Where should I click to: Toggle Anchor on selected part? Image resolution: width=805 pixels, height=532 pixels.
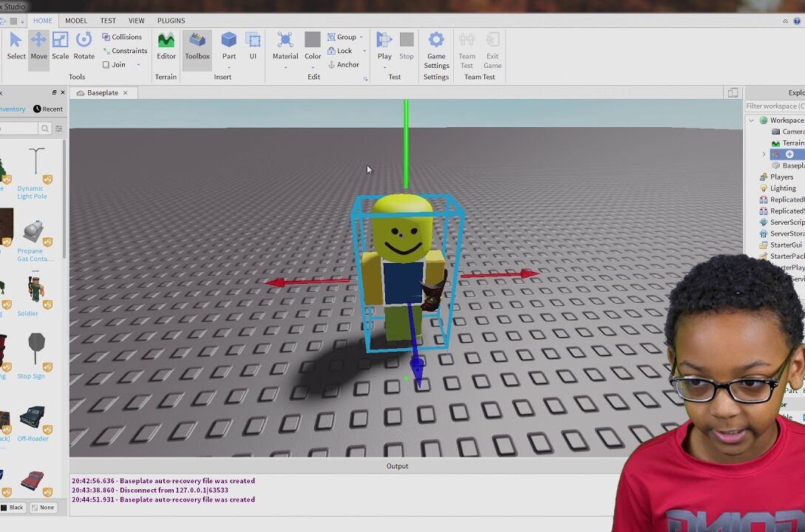pos(344,64)
